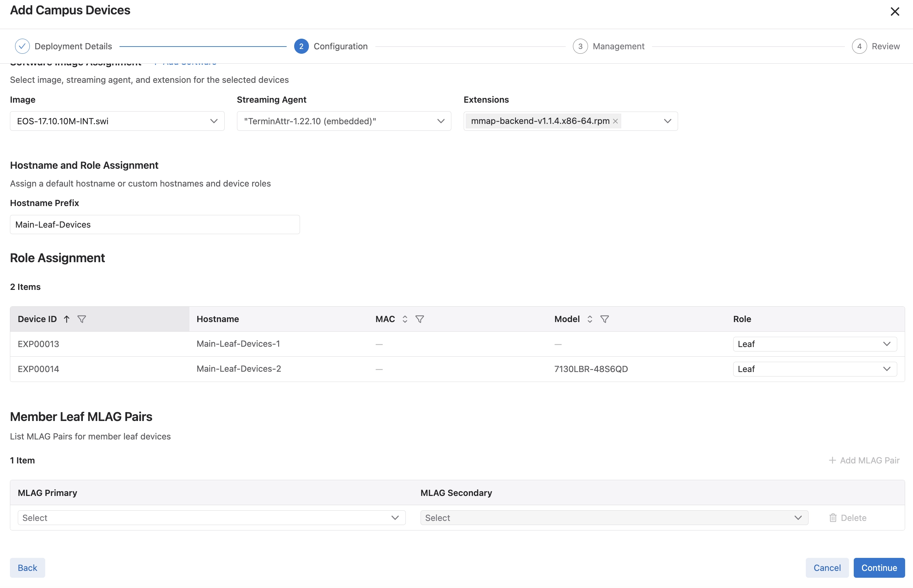Screen dimensions: 913x588
Task: Expand the Extensions dropdown
Action: (667, 121)
